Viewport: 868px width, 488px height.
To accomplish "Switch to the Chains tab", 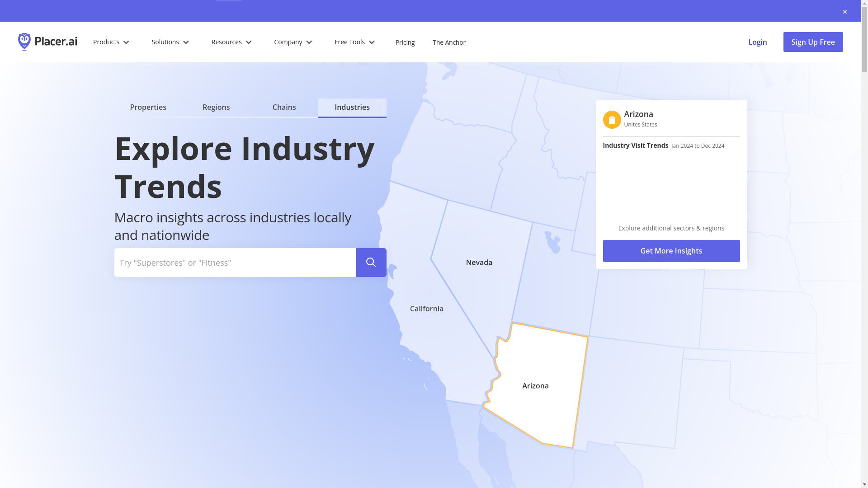I will coord(284,108).
